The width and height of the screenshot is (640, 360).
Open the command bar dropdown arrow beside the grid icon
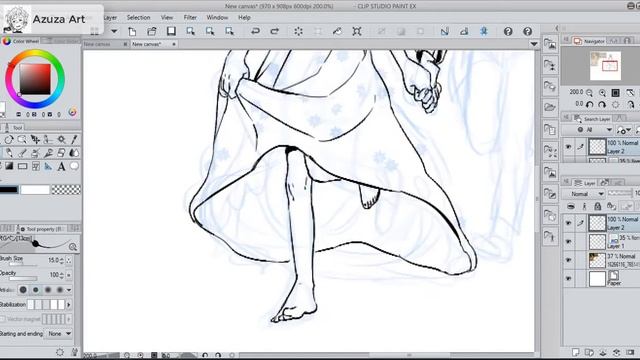tap(114, 31)
